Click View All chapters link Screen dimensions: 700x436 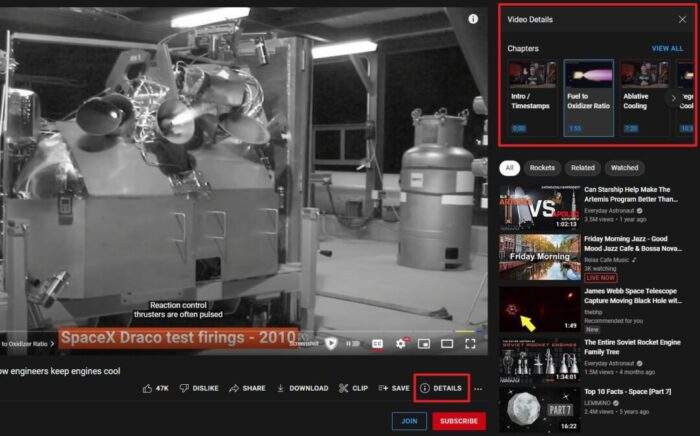[667, 49]
